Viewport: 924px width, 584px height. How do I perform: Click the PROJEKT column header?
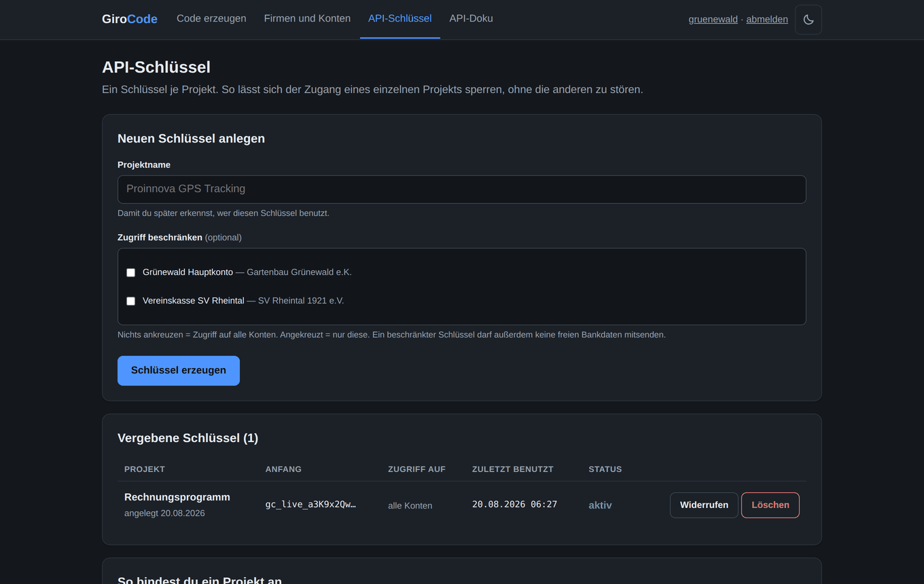(145, 469)
